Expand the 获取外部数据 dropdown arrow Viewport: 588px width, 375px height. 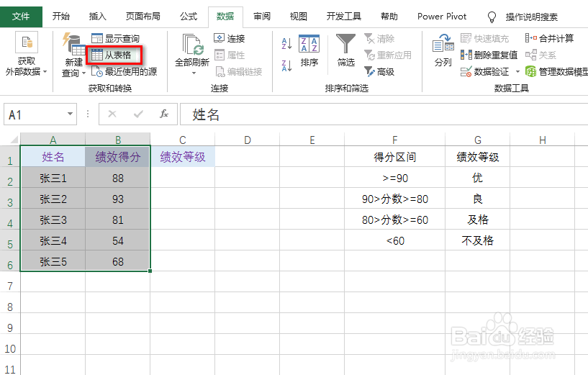45,72
